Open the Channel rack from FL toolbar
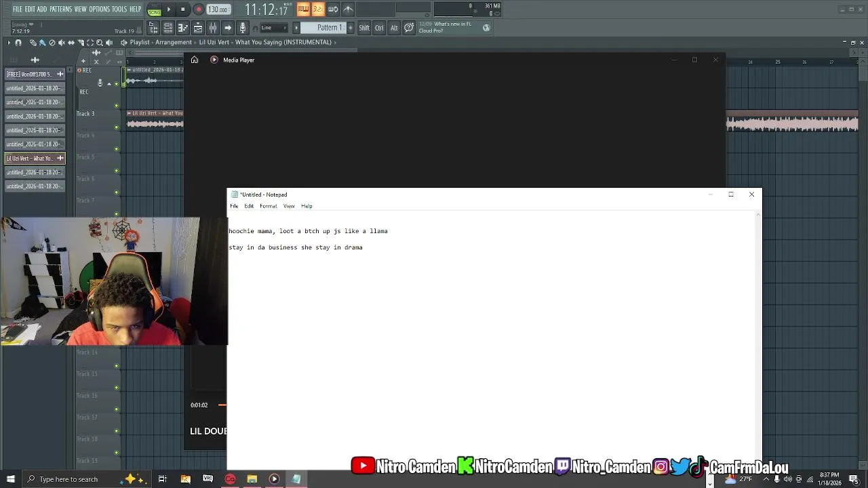 tap(168, 28)
